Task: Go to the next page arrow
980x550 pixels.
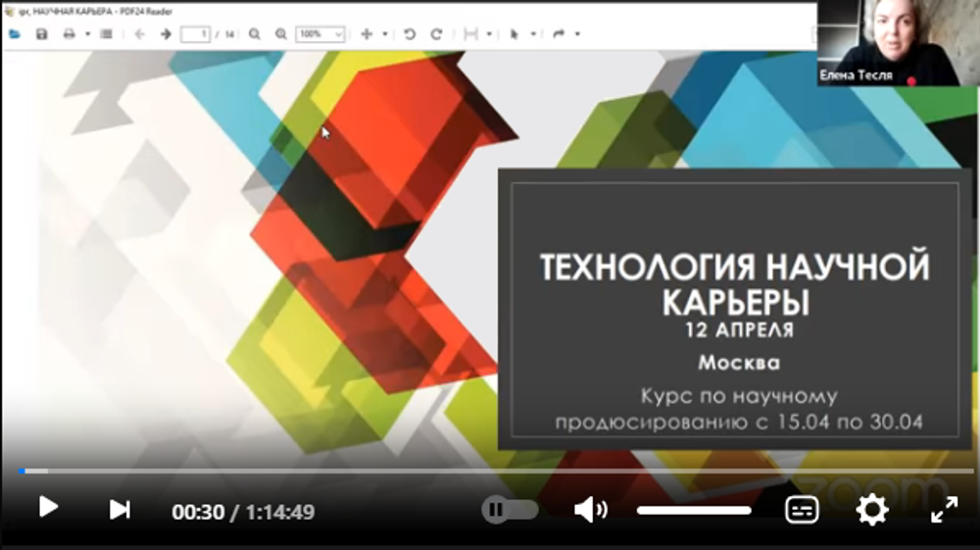Action: 166,33
